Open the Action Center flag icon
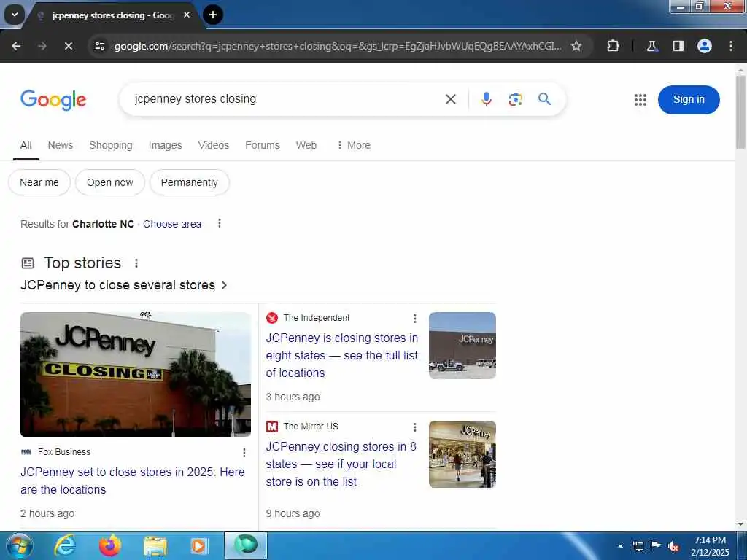This screenshot has width=747, height=560. (656, 546)
